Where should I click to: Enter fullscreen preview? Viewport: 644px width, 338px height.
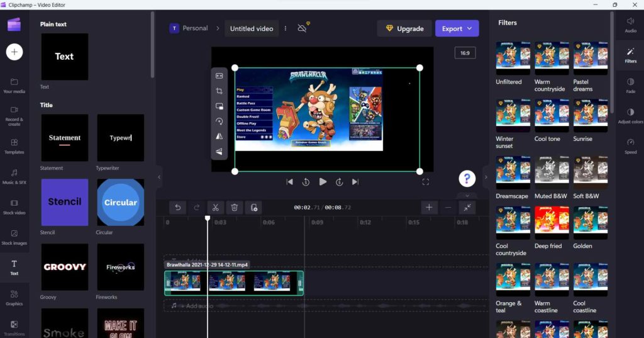[426, 182]
